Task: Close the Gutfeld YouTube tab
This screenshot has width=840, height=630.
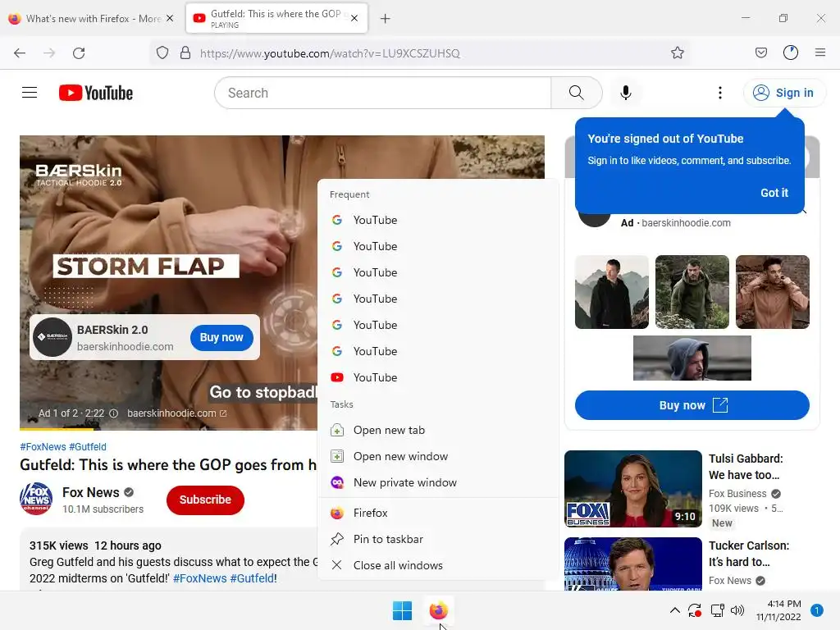Action: pos(354,18)
